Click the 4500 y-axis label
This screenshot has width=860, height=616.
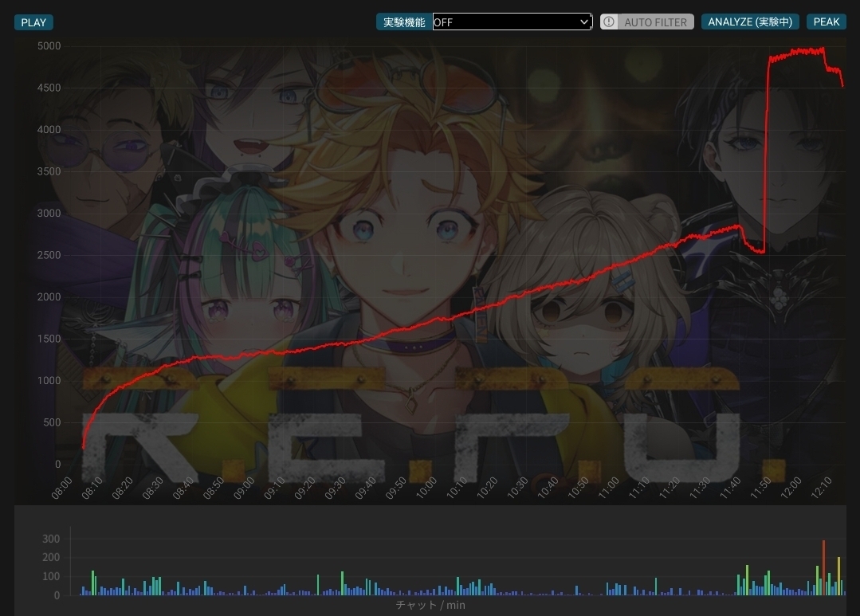pos(49,88)
